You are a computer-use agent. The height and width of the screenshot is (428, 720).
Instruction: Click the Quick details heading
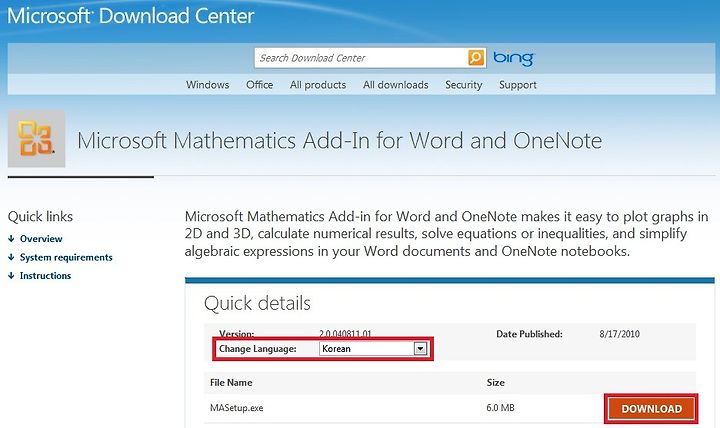257,303
